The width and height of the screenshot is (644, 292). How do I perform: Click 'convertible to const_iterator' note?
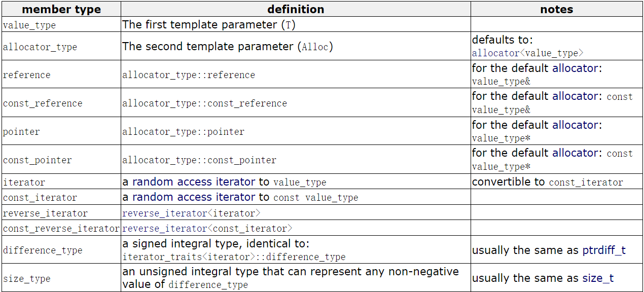coord(548,182)
